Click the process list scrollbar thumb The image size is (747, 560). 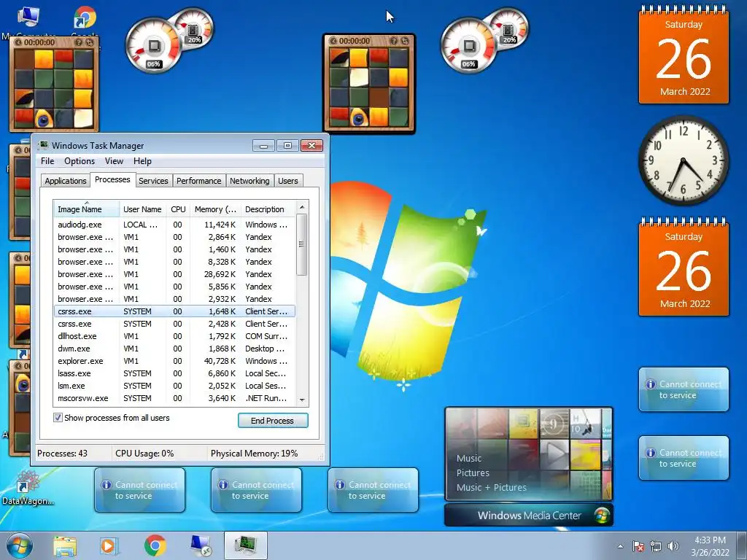click(x=301, y=244)
